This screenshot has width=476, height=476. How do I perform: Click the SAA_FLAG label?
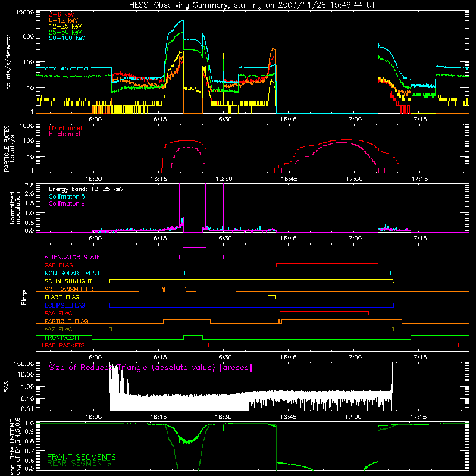click(58, 314)
